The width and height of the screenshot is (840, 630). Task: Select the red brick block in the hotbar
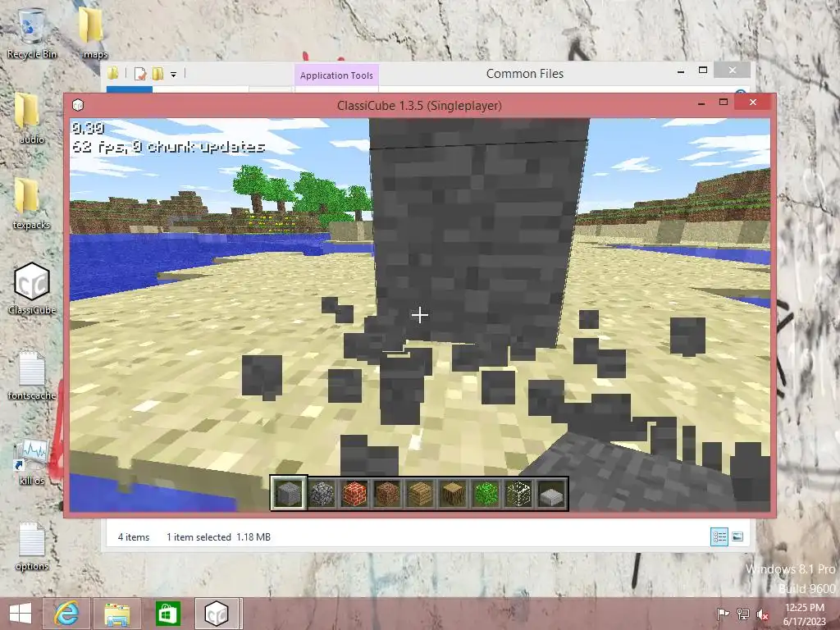(354, 493)
